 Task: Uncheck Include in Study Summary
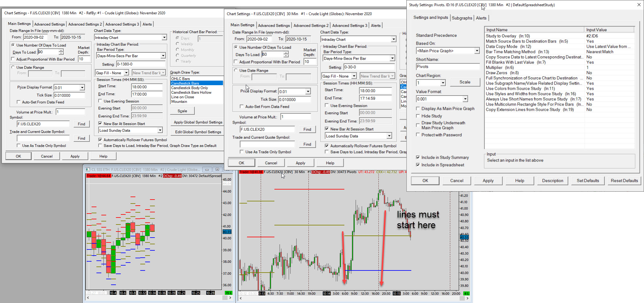pos(418,157)
